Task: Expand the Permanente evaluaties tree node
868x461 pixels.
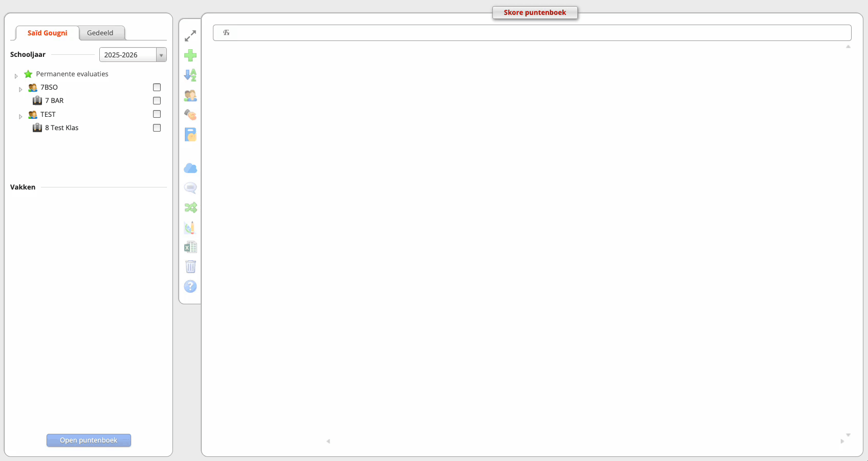Action: 16,76
